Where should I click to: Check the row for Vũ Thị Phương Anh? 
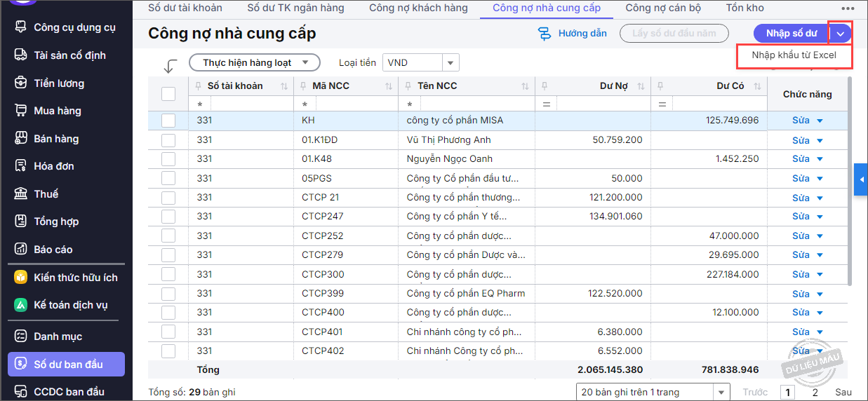point(168,140)
